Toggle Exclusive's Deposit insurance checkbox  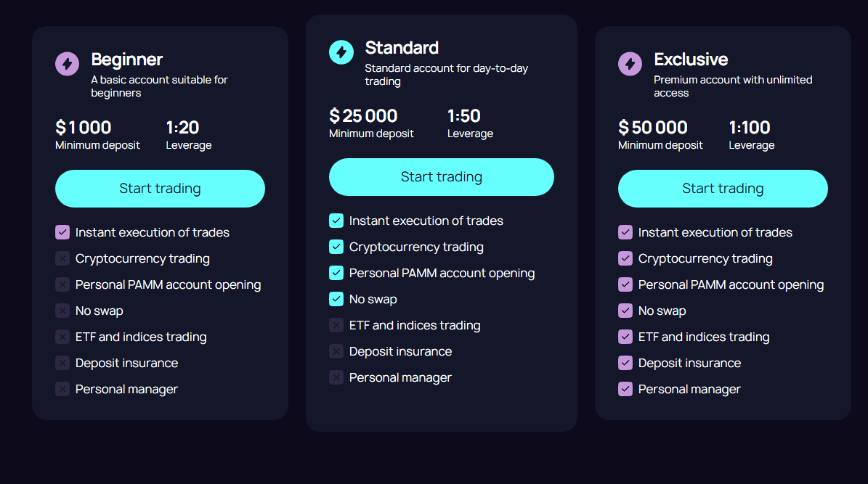(x=625, y=363)
